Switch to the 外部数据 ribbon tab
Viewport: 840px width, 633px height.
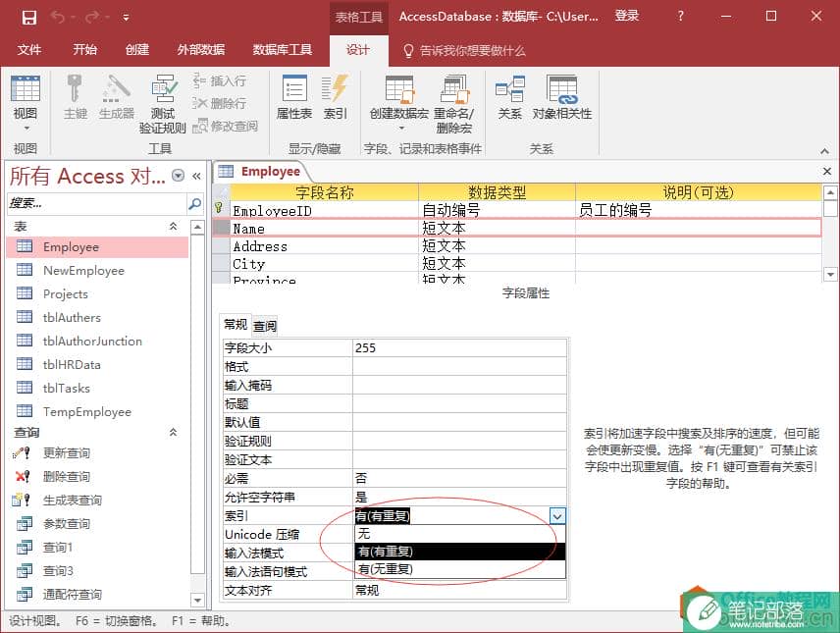click(x=201, y=50)
